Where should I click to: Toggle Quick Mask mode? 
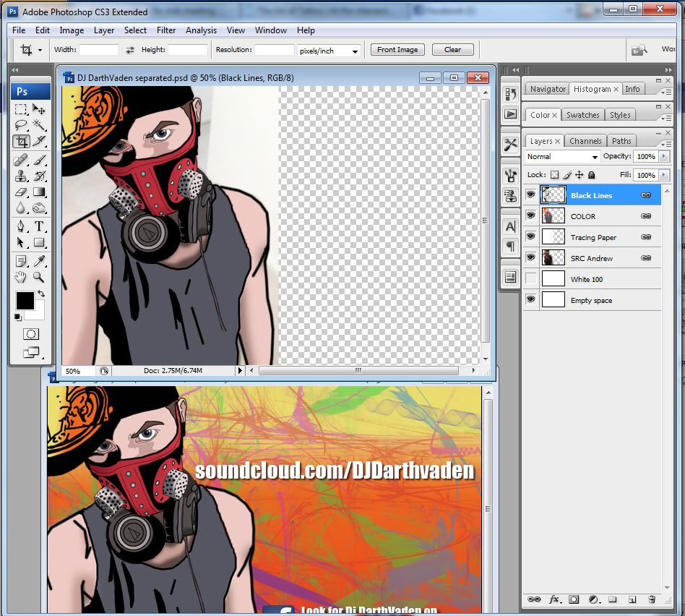30,334
